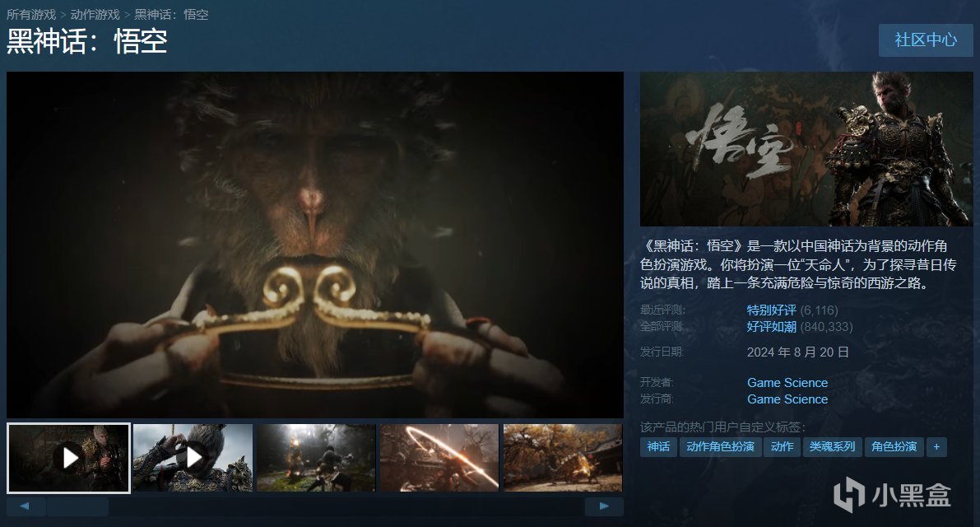Open publisher Game Science link

[x=787, y=399]
